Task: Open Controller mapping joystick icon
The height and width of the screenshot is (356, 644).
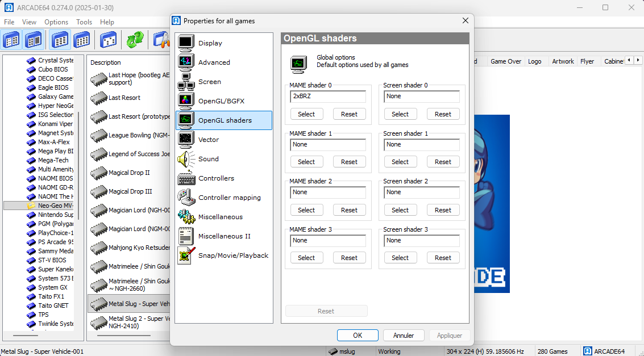Action: pyautogui.click(x=186, y=198)
